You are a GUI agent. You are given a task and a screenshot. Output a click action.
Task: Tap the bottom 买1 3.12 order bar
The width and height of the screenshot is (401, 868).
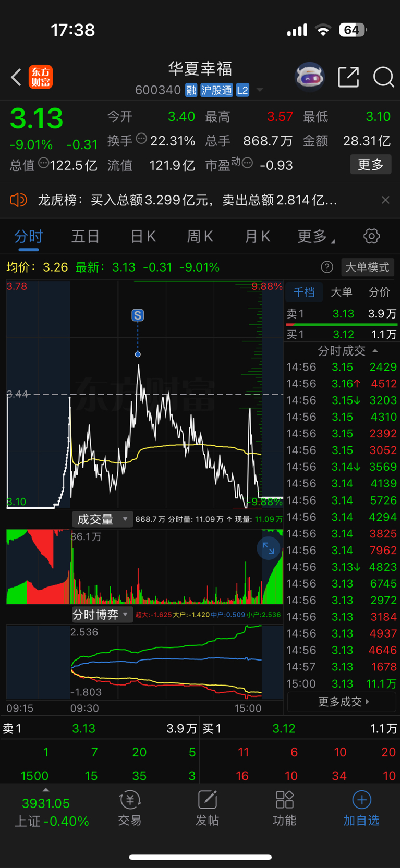click(x=300, y=728)
